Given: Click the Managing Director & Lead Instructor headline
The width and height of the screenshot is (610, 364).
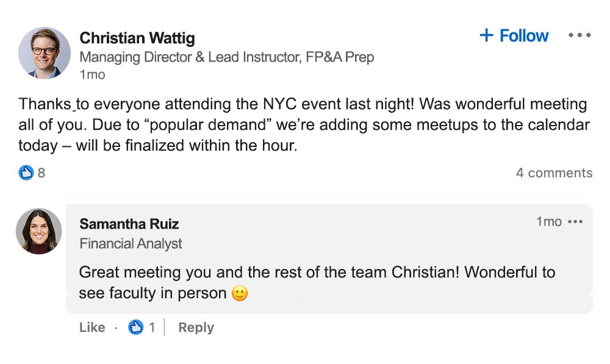Looking at the screenshot, I should click(x=226, y=57).
